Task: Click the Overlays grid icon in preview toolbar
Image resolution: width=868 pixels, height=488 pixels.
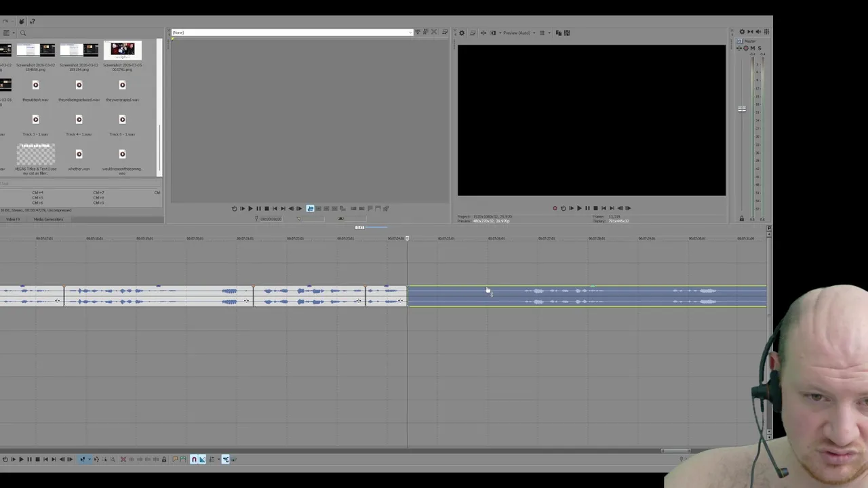Action: (x=542, y=33)
